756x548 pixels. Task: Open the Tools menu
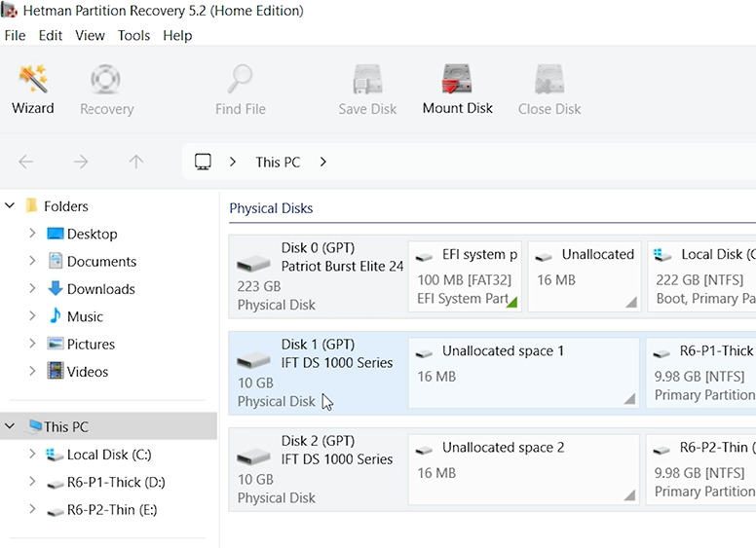point(134,35)
